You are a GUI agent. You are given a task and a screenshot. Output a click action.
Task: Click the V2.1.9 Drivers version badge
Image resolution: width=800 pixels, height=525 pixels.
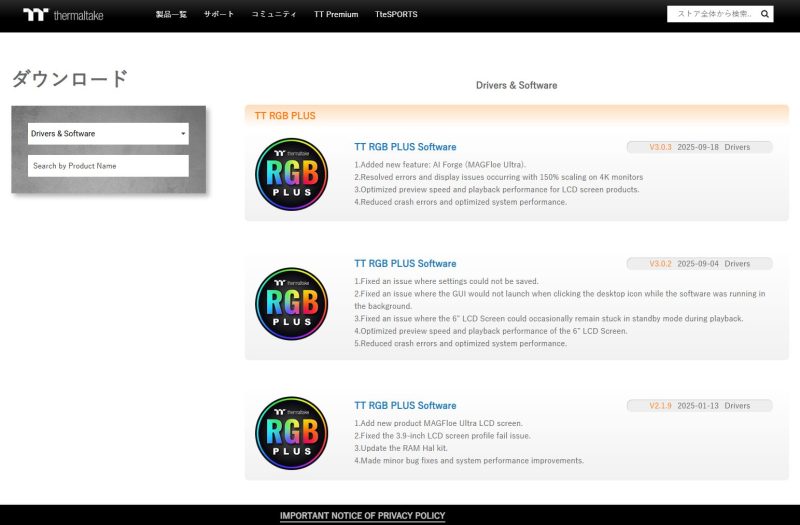point(699,406)
